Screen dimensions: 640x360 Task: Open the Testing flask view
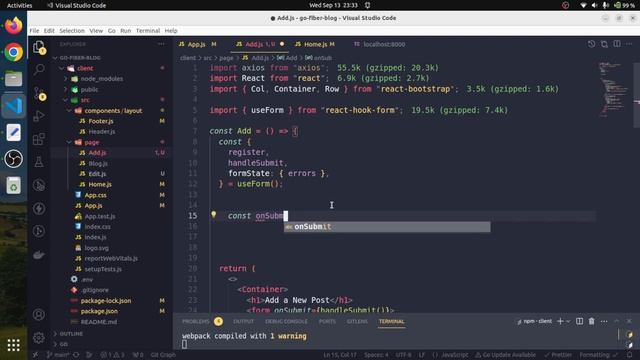click(39, 162)
